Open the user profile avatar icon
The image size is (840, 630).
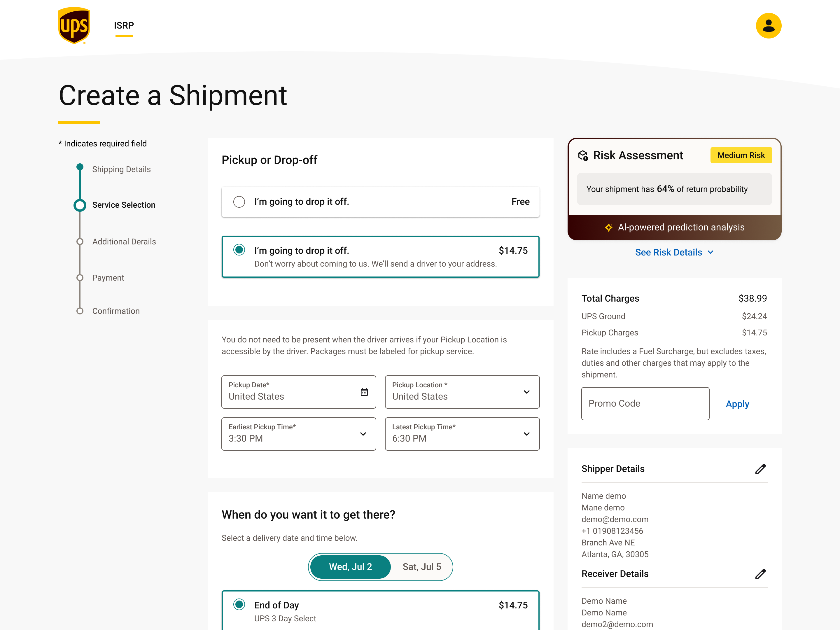pos(768,25)
